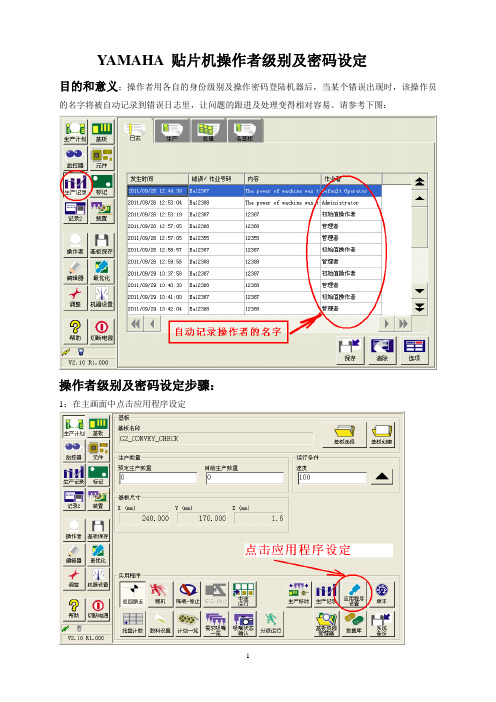
Task: Click 分段运行 running-man icon in lower panel
Action: point(270,623)
